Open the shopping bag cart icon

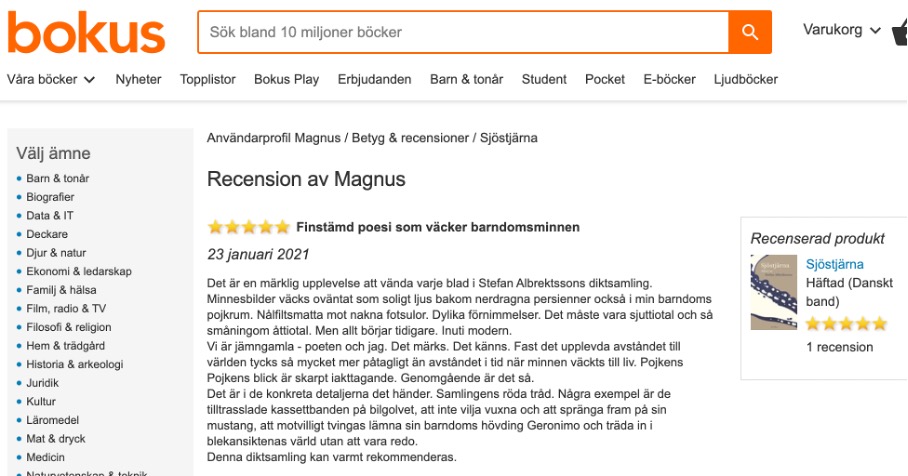click(x=900, y=32)
